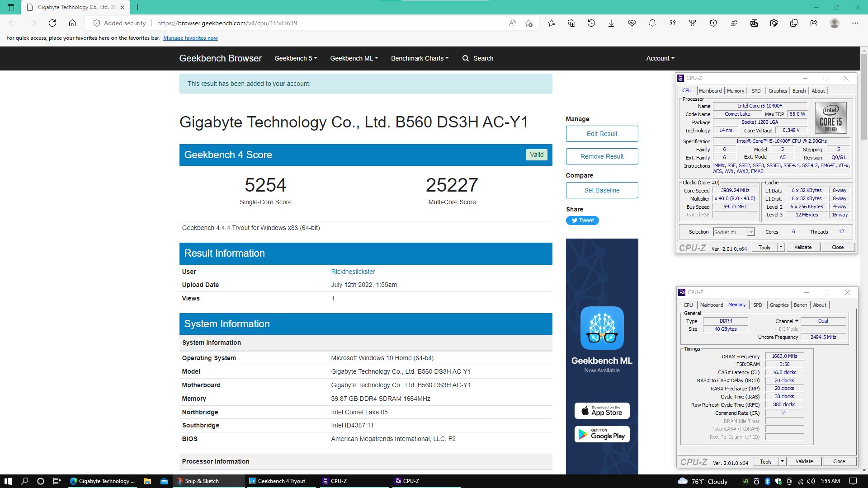868x488 pixels.
Task: Expand Tools dropdown arrow in upper CPU-Z
Action: (780, 247)
